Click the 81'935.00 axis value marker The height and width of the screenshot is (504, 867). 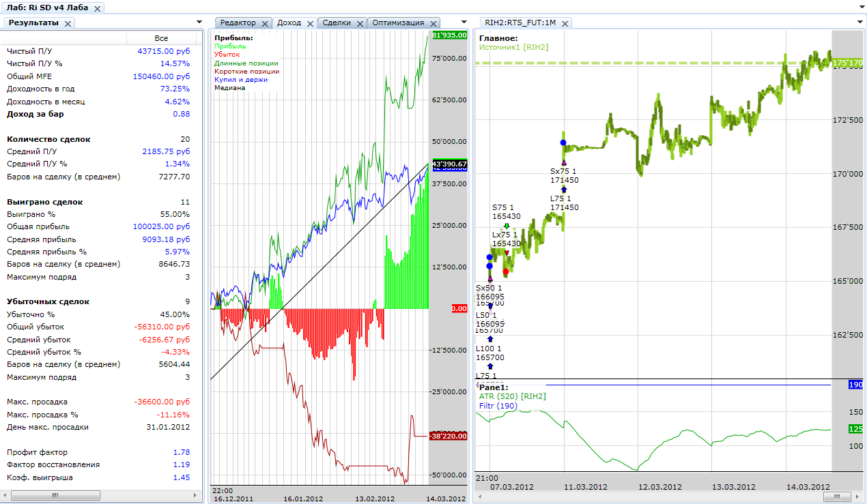click(x=449, y=35)
